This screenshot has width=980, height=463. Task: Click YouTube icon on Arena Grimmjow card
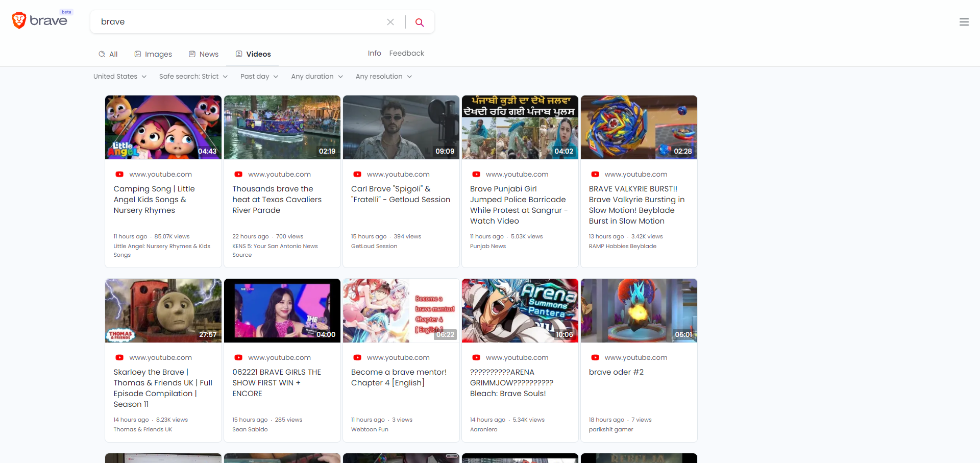(x=476, y=357)
